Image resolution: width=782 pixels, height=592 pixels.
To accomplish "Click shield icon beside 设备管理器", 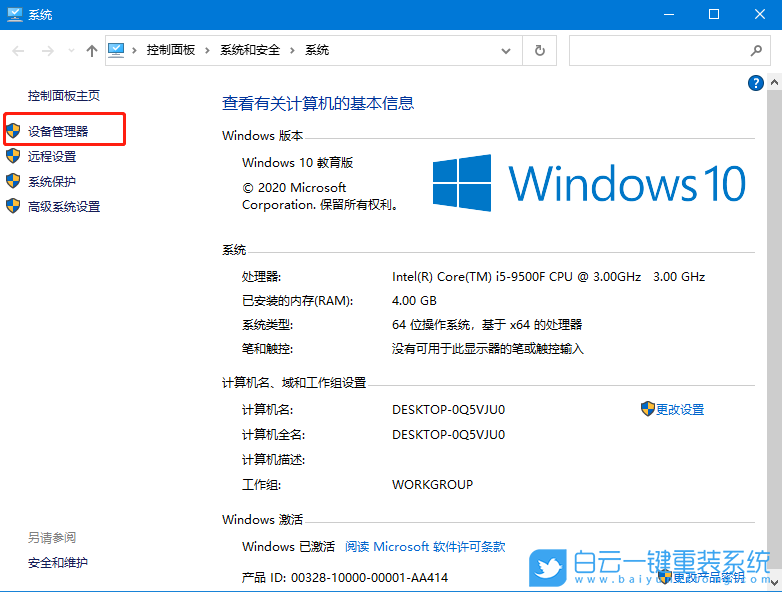I will [x=13, y=131].
